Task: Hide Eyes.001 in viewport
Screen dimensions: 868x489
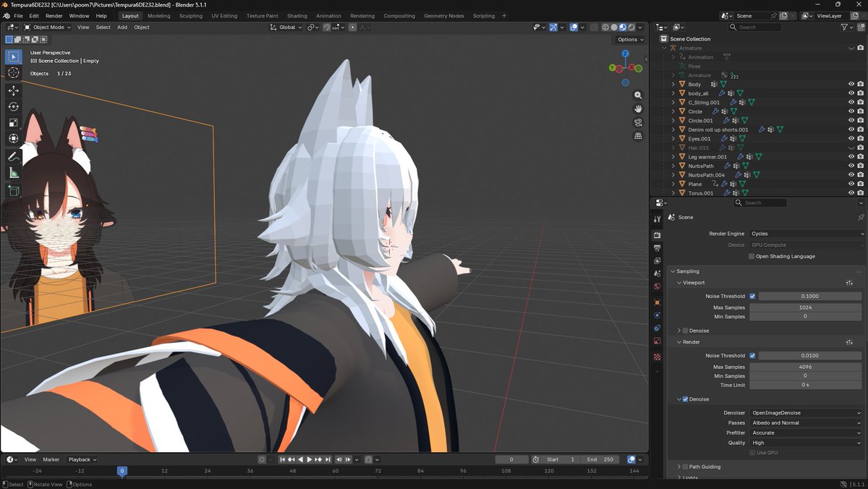Action: coord(851,138)
